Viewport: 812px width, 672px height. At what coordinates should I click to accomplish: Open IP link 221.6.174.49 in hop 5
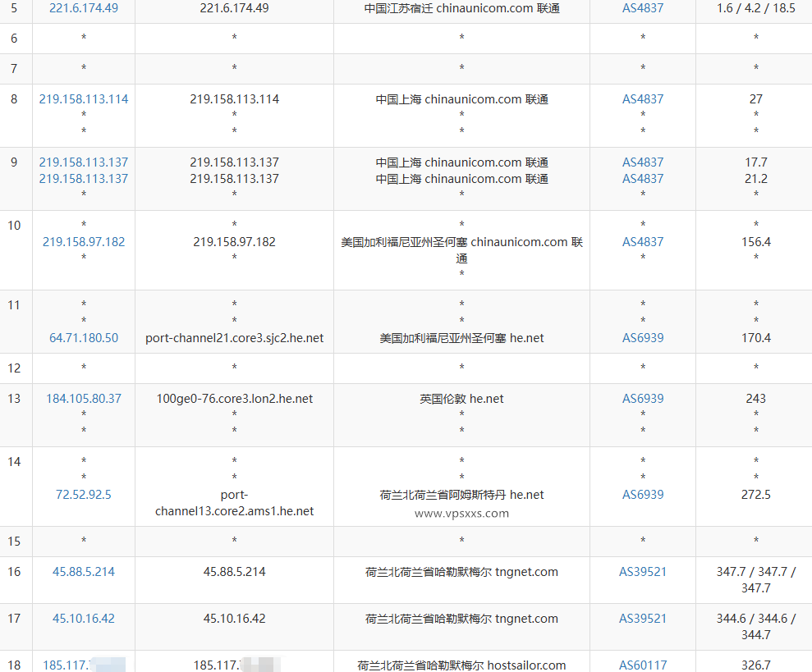pos(84,8)
